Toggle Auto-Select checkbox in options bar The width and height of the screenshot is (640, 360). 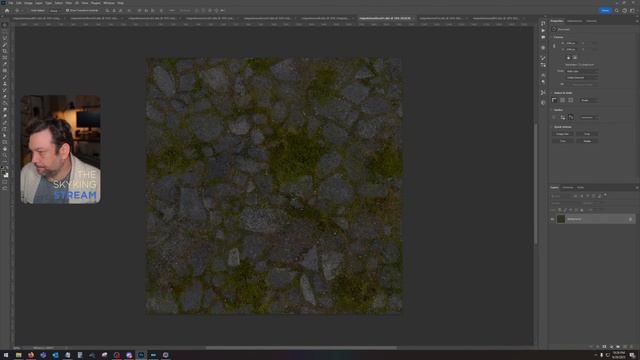29,11
